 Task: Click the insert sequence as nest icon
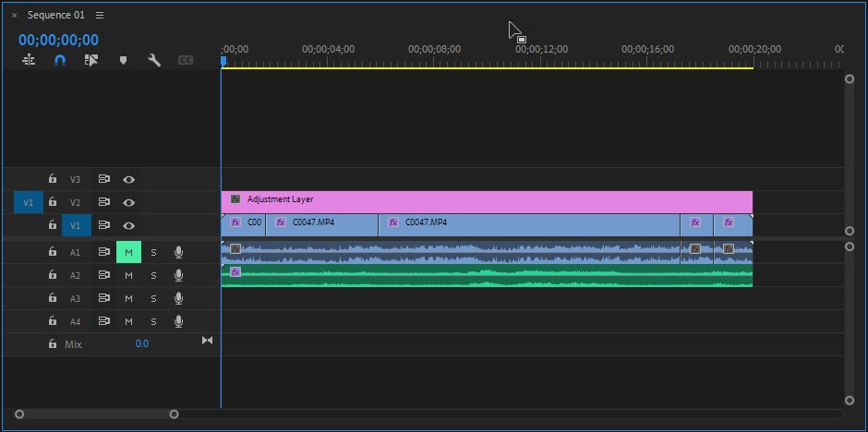click(29, 60)
